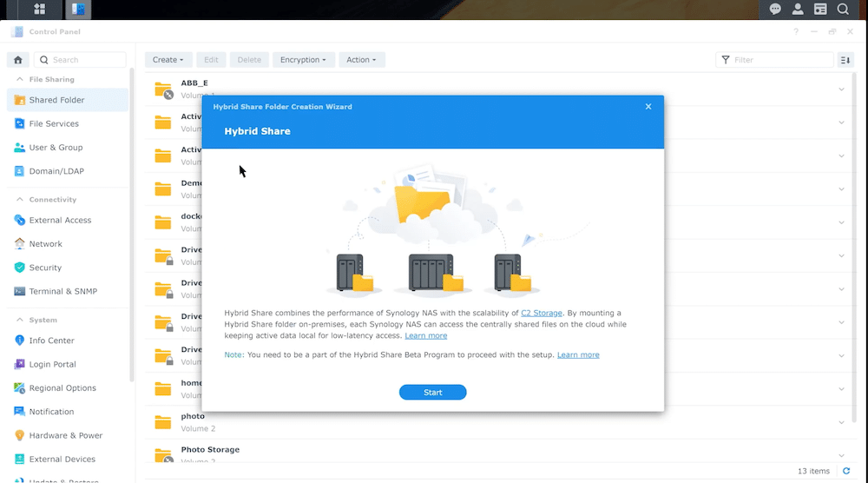The width and height of the screenshot is (868, 483).
Task: Open the widgets panel icon
Action: [x=820, y=9]
